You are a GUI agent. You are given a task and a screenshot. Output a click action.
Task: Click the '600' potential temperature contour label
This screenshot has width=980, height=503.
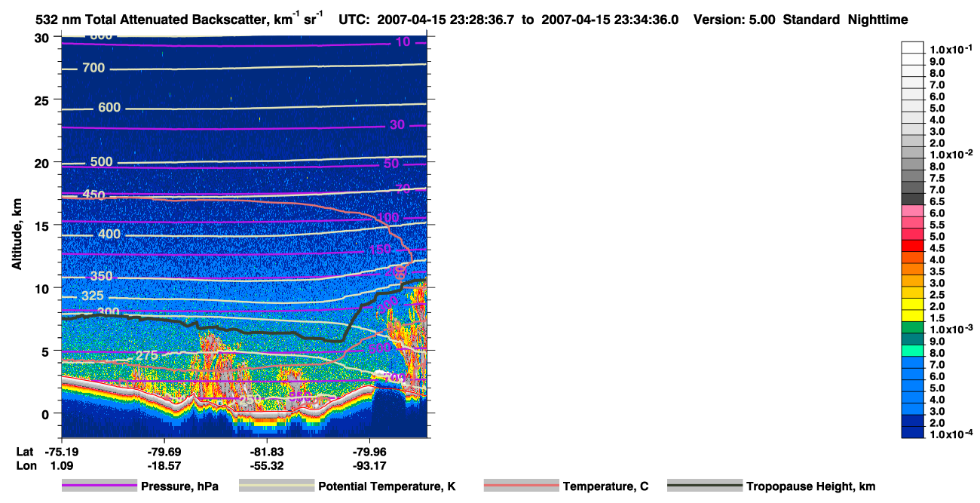coord(109,108)
